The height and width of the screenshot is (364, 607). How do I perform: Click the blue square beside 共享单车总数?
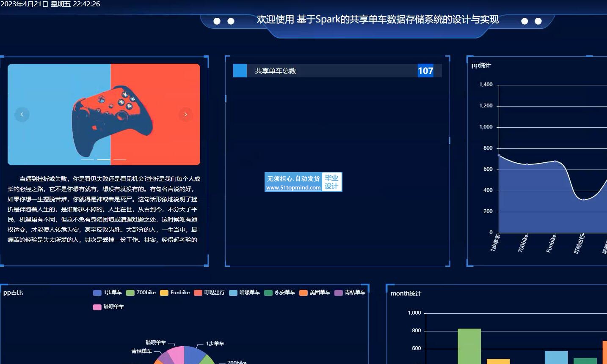(240, 71)
